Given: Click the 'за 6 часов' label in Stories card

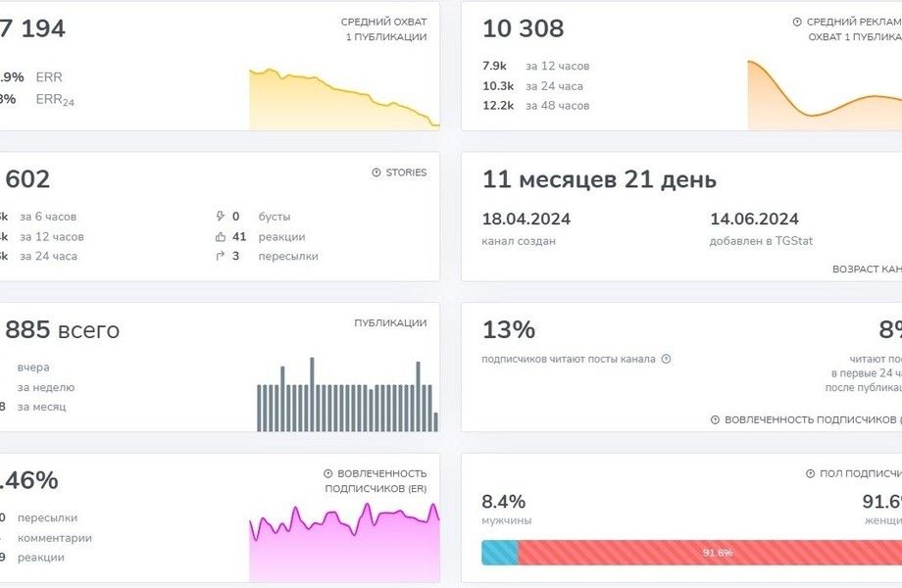Looking at the screenshot, I should pos(48,217).
